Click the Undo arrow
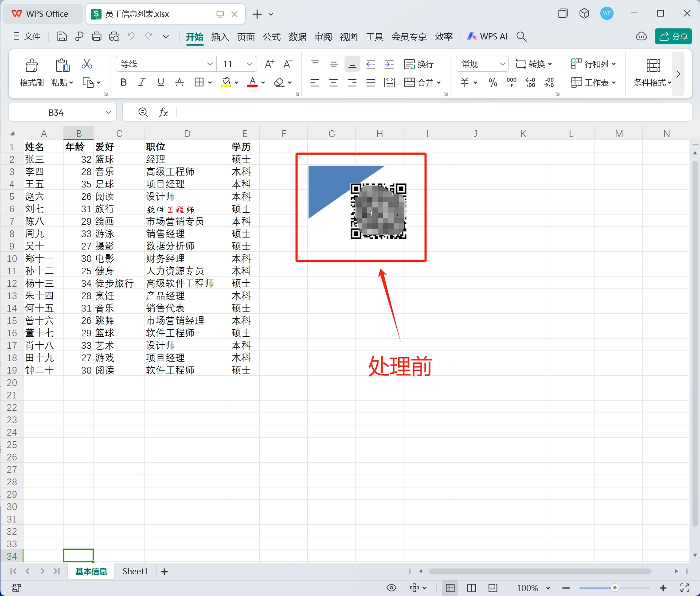The image size is (700, 596). point(131,36)
